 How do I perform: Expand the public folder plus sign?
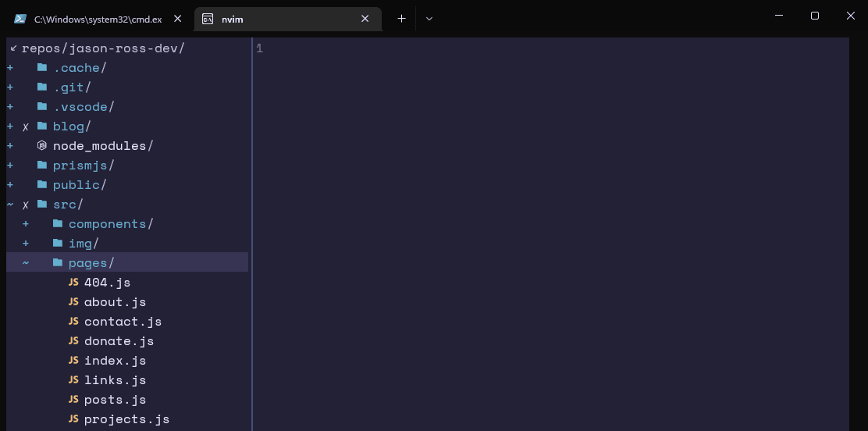tap(10, 184)
